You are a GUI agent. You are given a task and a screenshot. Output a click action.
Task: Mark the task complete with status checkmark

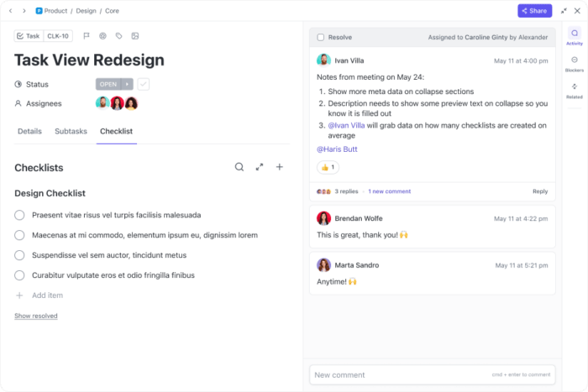144,84
